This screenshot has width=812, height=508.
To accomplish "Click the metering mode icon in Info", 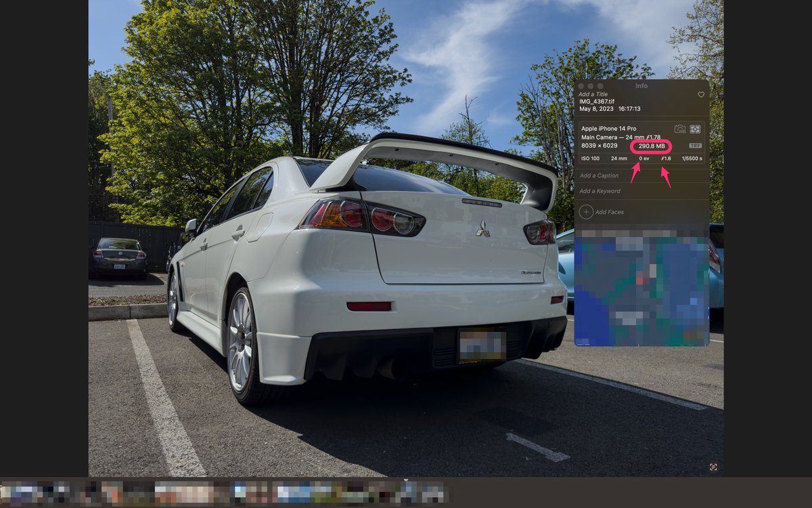I will pyautogui.click(x=695, y=129).
